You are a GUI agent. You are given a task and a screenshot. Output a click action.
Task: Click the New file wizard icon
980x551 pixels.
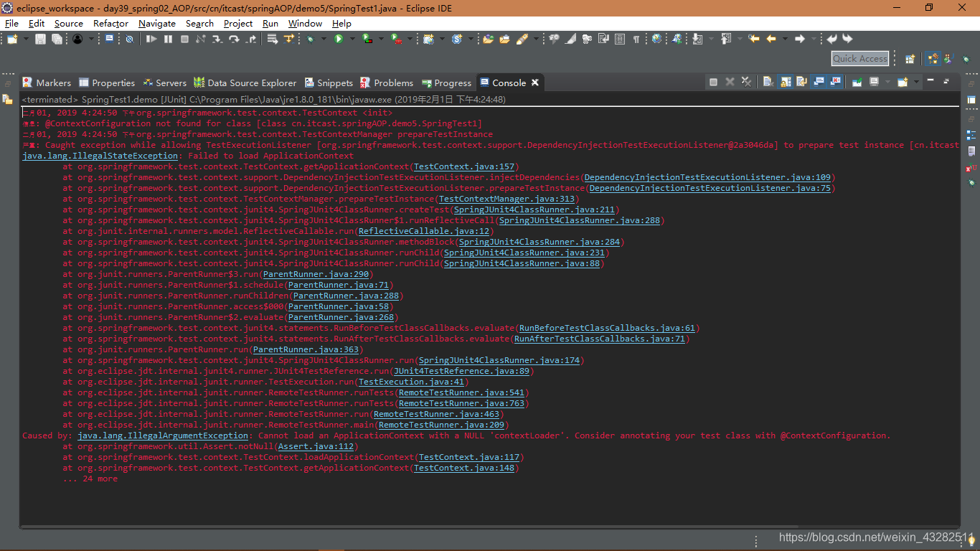(x=12, y=39)
